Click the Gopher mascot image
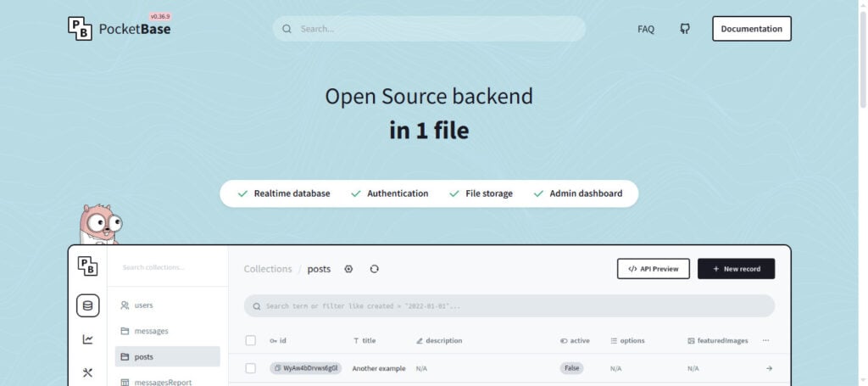Image resolution: width=868 pixels, height=386 pixels. [x=100, y=224]
